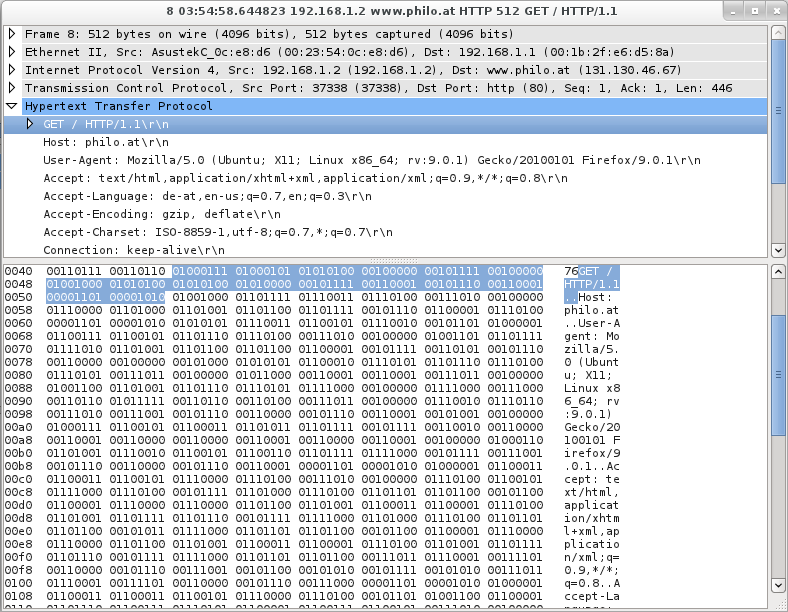Click first binary byte on row 0058
This screenshot has width=788, height=612.
74,310
